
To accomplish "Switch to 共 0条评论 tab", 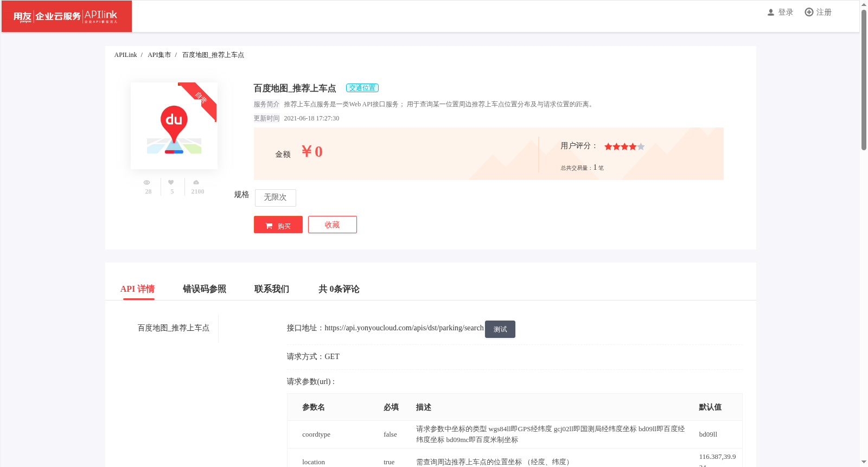I will click(x=339, y=289).
